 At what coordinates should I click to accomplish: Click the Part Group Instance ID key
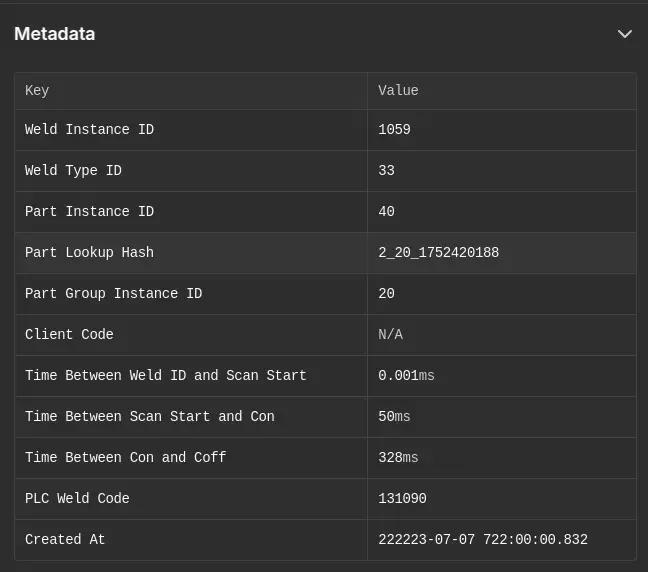pyautogui.click(x=191, y=293)
